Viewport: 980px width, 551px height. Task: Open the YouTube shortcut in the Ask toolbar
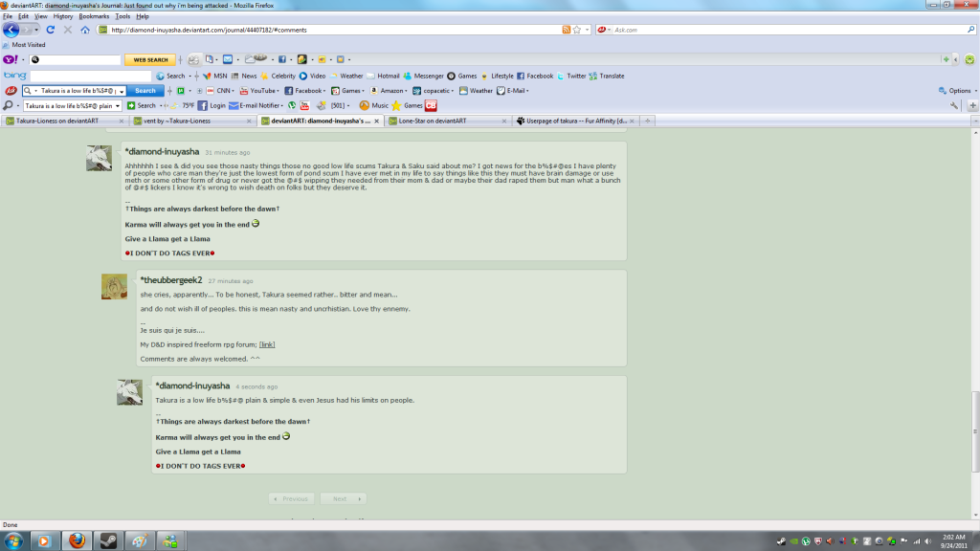pyautogui.click(x=261, y=90)
